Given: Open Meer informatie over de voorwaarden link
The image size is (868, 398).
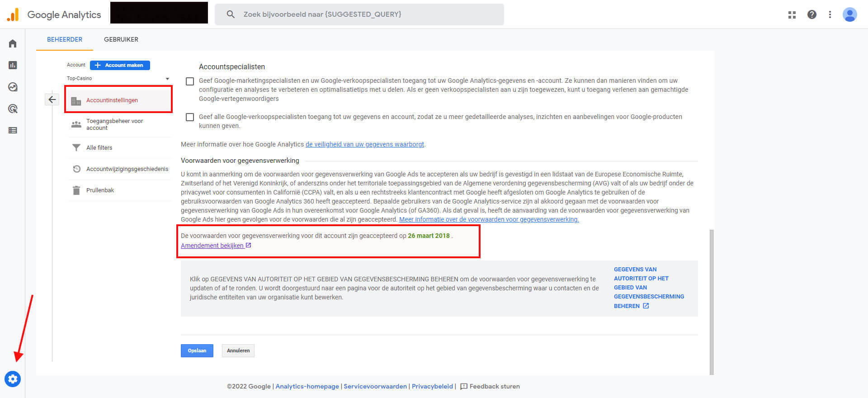Looking at the screenshot, I should point(489,219).
